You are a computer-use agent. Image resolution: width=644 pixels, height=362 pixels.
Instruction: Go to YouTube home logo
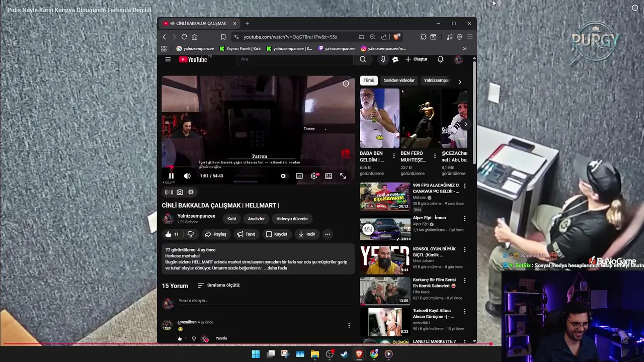click(193, 59)
